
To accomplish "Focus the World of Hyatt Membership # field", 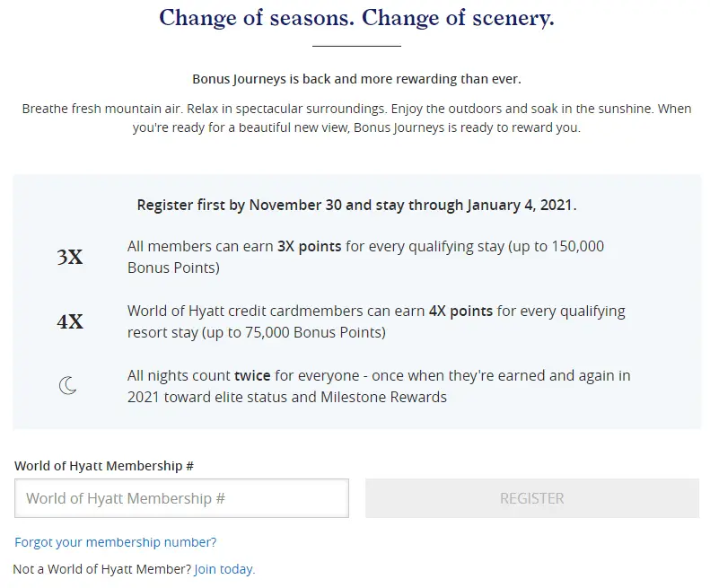I will pyautogui.click(x=181, y=498).
